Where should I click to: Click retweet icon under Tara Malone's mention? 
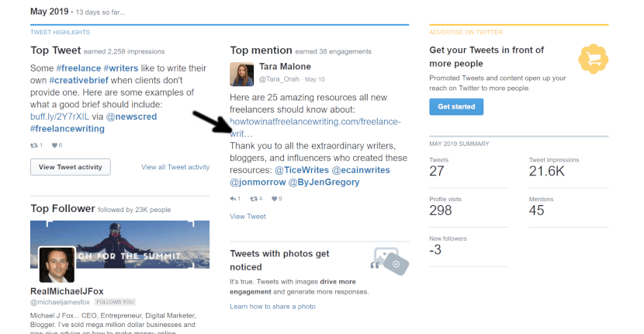point(254,199)
